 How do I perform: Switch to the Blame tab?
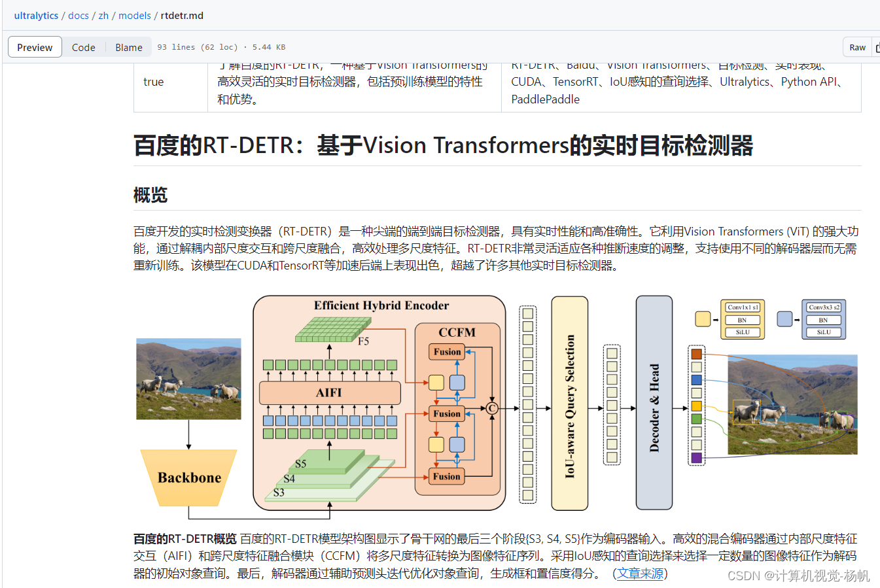click(129, 47)
